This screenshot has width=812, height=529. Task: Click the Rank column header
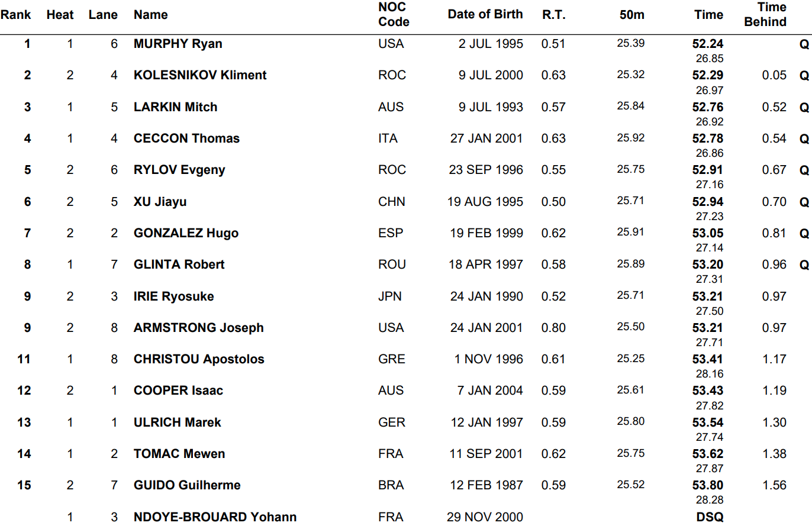point(16,15)
